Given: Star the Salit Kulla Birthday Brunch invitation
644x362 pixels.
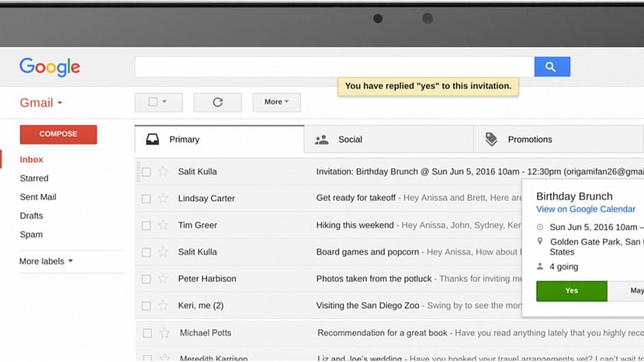Looking at the screenshot, I should pyautogui.click(x=163, y=171).
